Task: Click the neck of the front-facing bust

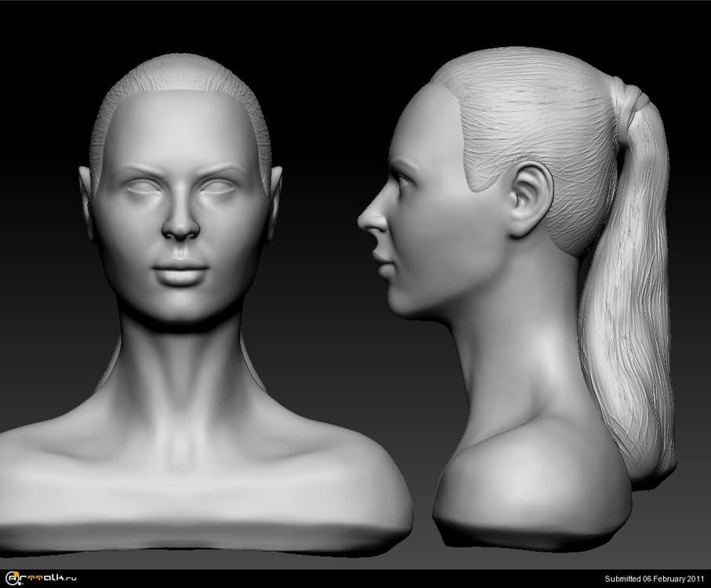Action: pos(180,368)
